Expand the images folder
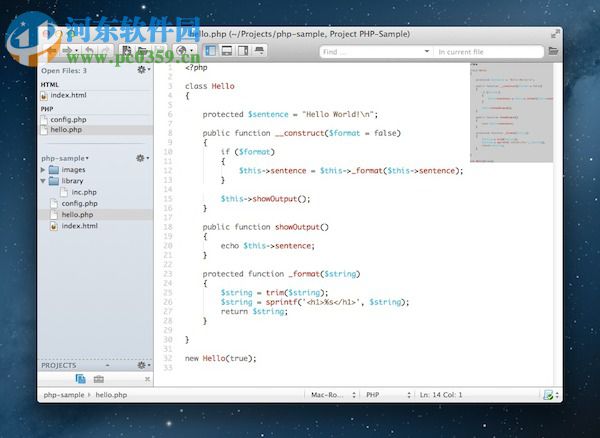 pyautogui.click(x=42, y=170)
